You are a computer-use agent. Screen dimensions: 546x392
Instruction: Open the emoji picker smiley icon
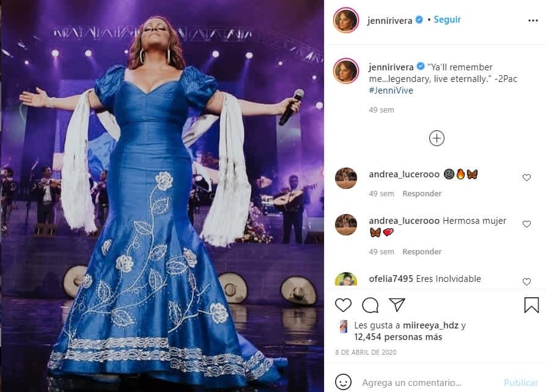[x=343, y=382]
